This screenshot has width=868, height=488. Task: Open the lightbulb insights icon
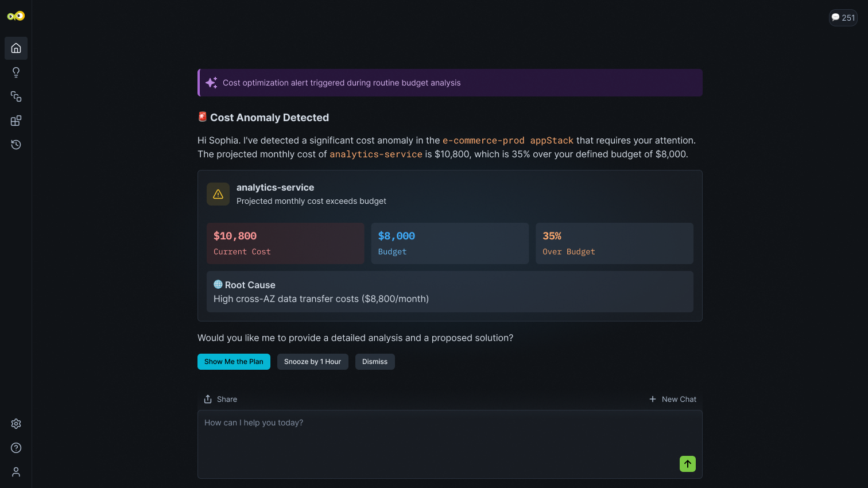click(15, 72)
